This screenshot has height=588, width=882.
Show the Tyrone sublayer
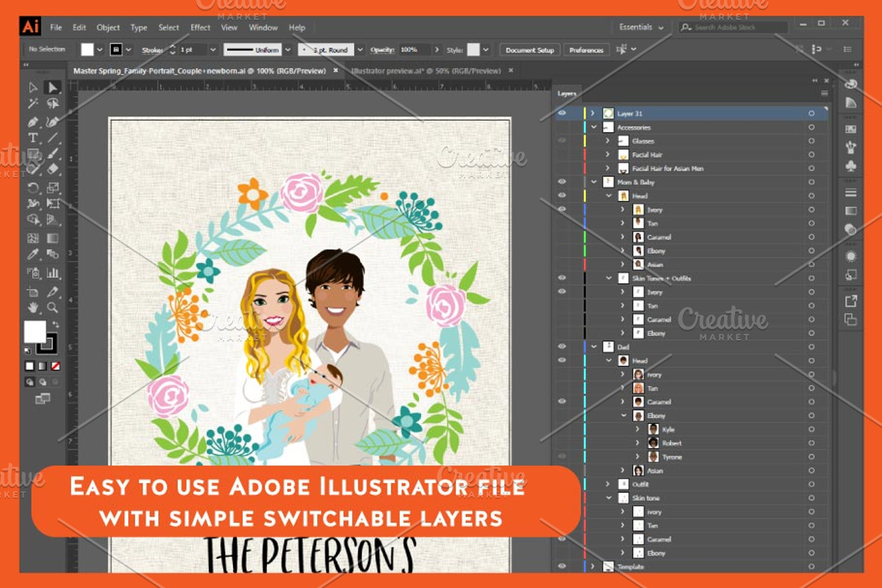[562, 456]
